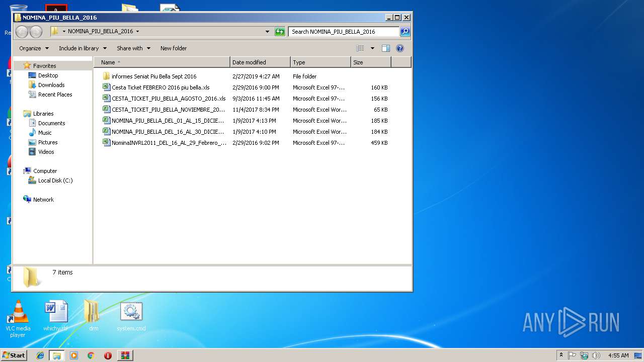This screenshot has width=644, height=362.
Task: Click the Show desktop button
Action: click(638, 355)
